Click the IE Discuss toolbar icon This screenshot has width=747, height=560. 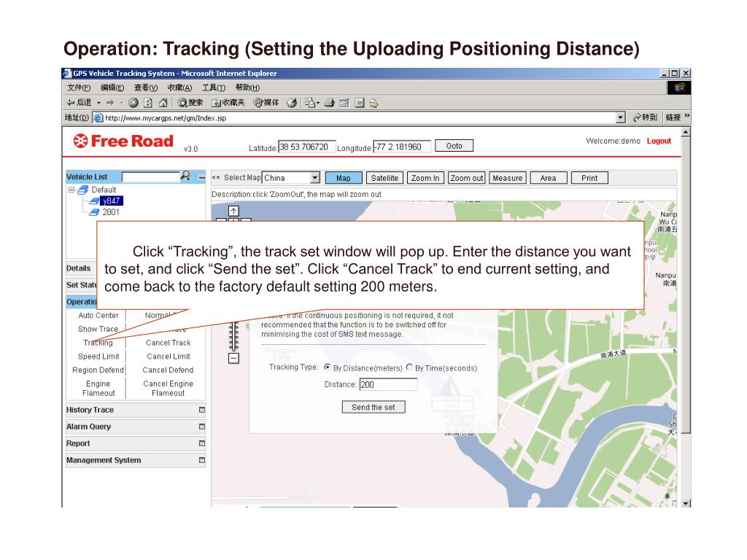pyautogui.click(x=360, y=102)
